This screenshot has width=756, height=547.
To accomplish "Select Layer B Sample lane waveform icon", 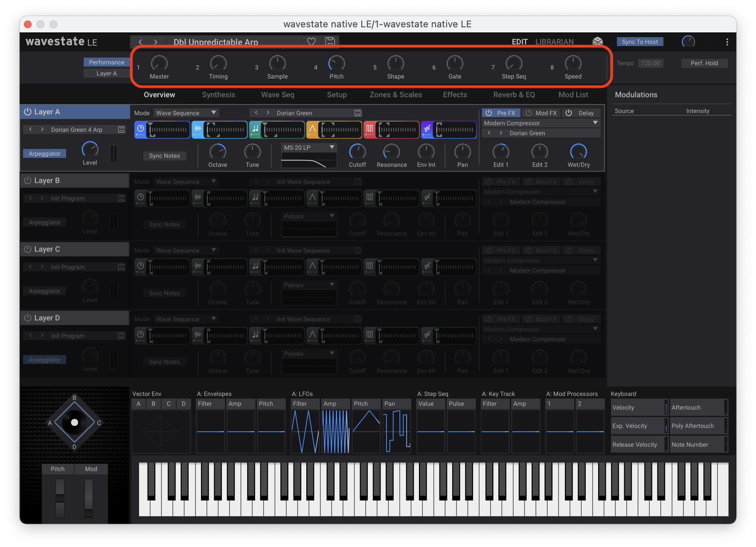I will (198, 198).
